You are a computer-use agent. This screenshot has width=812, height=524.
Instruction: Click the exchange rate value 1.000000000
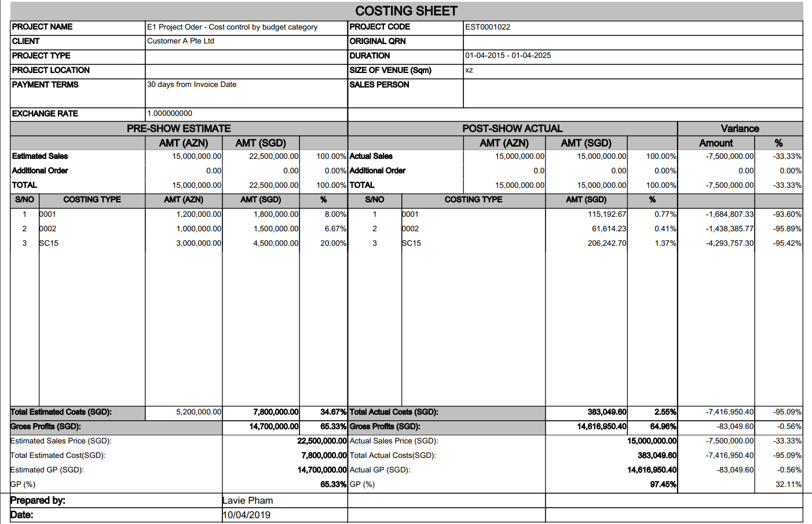170,114
